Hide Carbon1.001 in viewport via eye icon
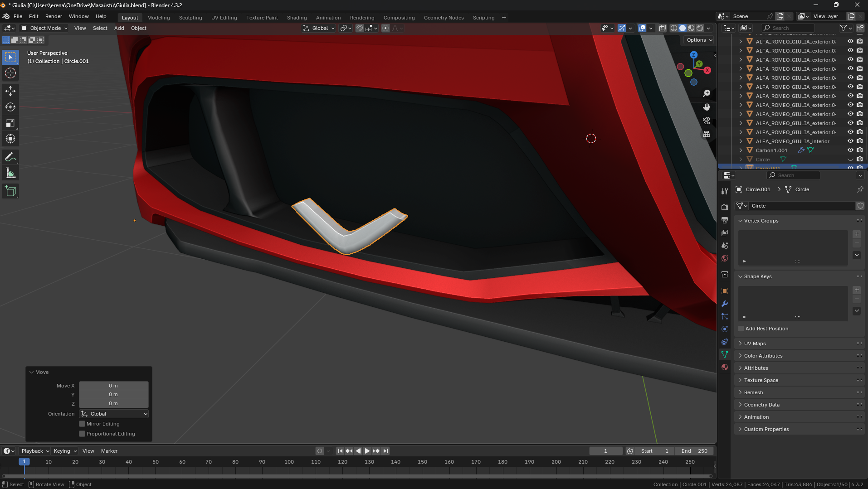The width and height of the screenshot is (868, 489). pyautogui.click(x=851, y=150)
